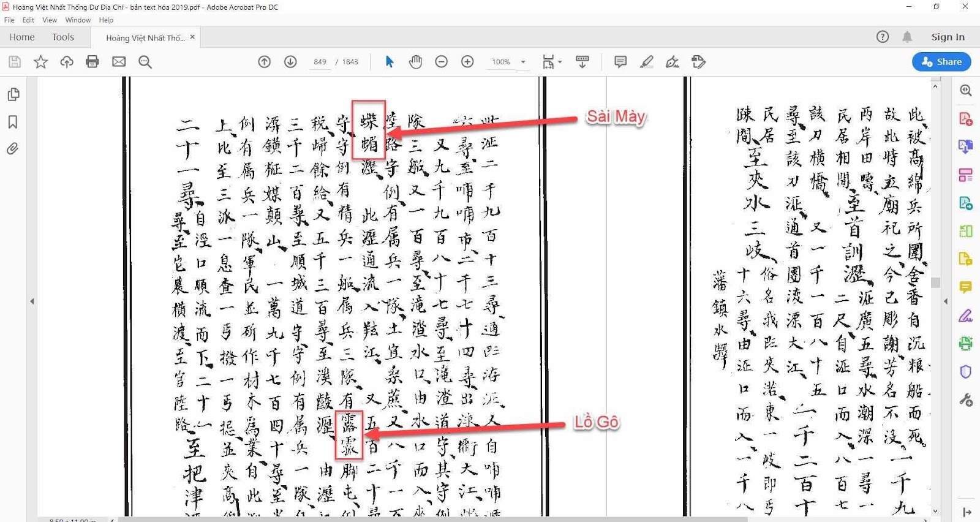The height and width of the screenshot is (522, 980).
Task: Open the Create PDF tool
Action: pos(966,119)
